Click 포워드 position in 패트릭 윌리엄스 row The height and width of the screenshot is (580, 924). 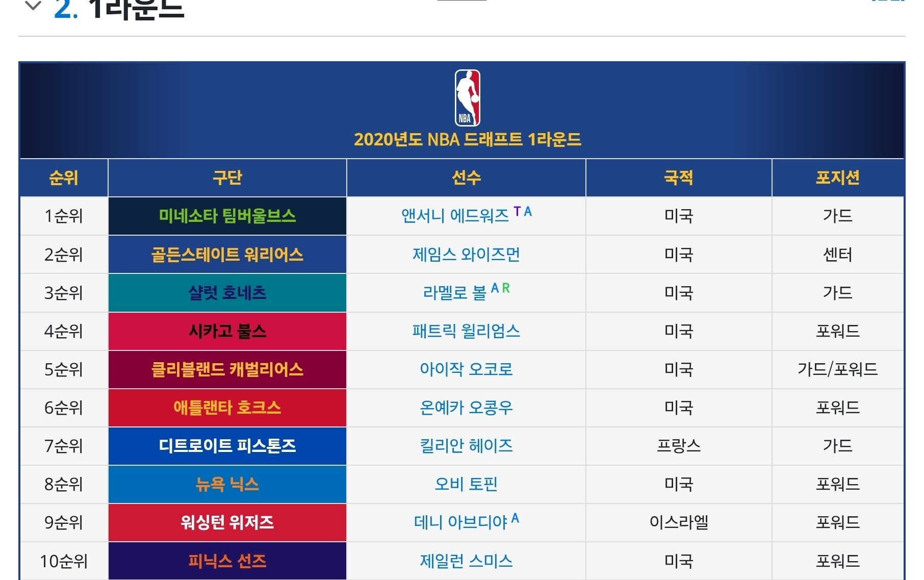(x=838, y=331)
